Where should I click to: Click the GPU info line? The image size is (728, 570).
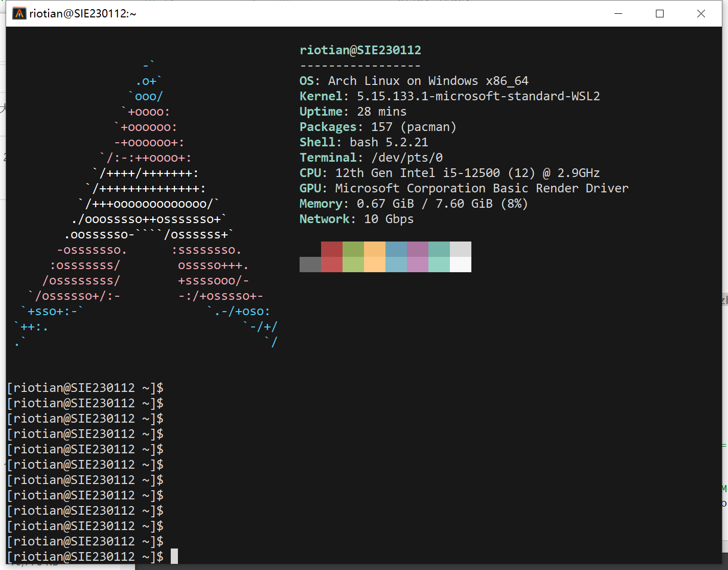tap(464, 188)
